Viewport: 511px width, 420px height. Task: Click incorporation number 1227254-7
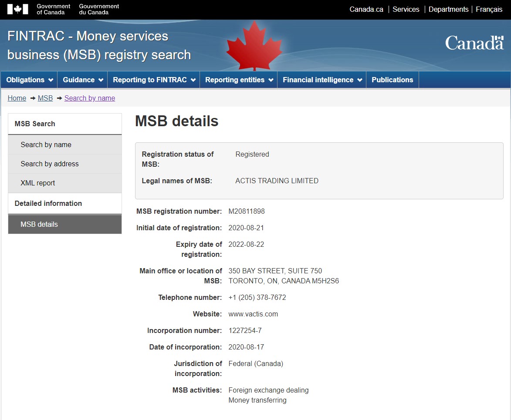pyautogui.click(x=245, y=331)
